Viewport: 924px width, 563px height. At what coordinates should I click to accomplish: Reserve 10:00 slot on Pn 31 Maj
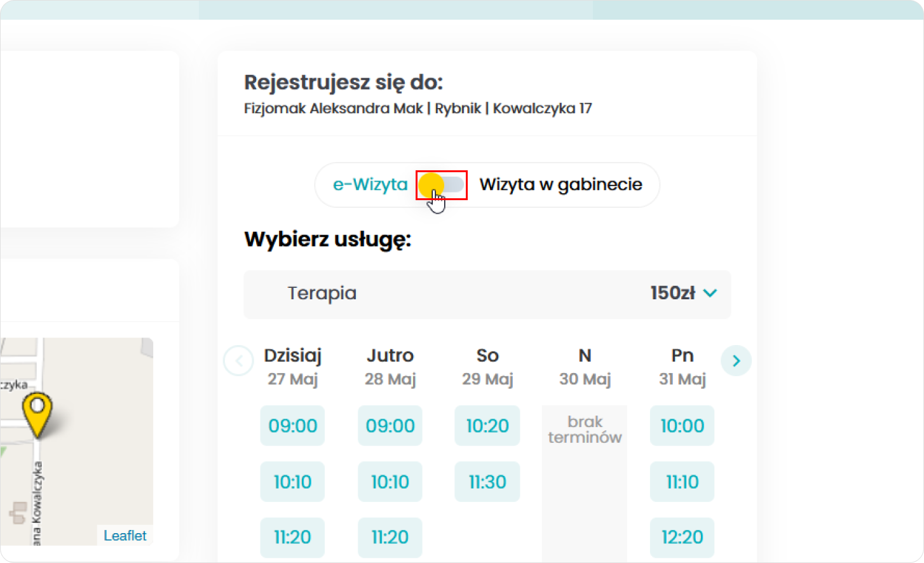coord(682,426)
